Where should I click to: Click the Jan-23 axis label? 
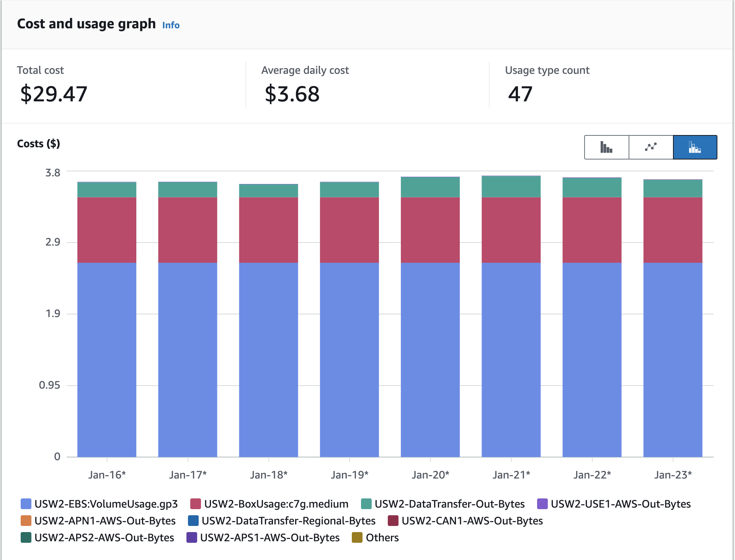(x=673, y=474)
